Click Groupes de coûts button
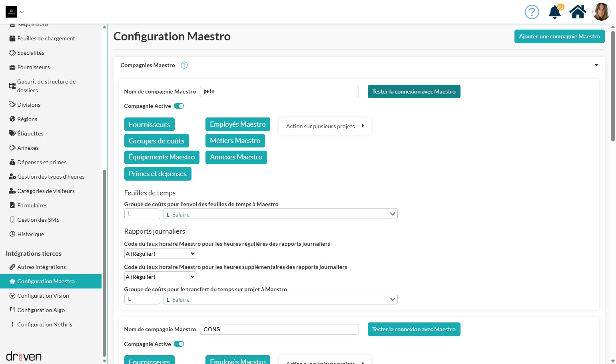Image resolution: width=616 pixels, height=364 pixels. click(156, 141)
